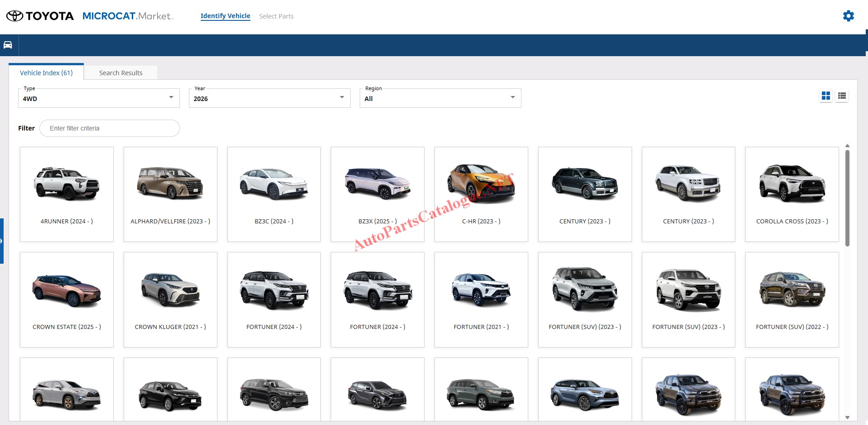This screenshot has width=868, height=425.
Task: Select the COROLLA CROSS (2023 - ) vehicle
Action: pyautogui.click(x=792, y=194)
